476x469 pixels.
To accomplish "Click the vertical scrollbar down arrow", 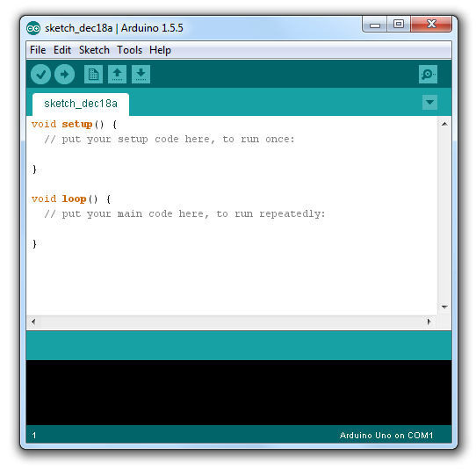I will click(444, 307).
